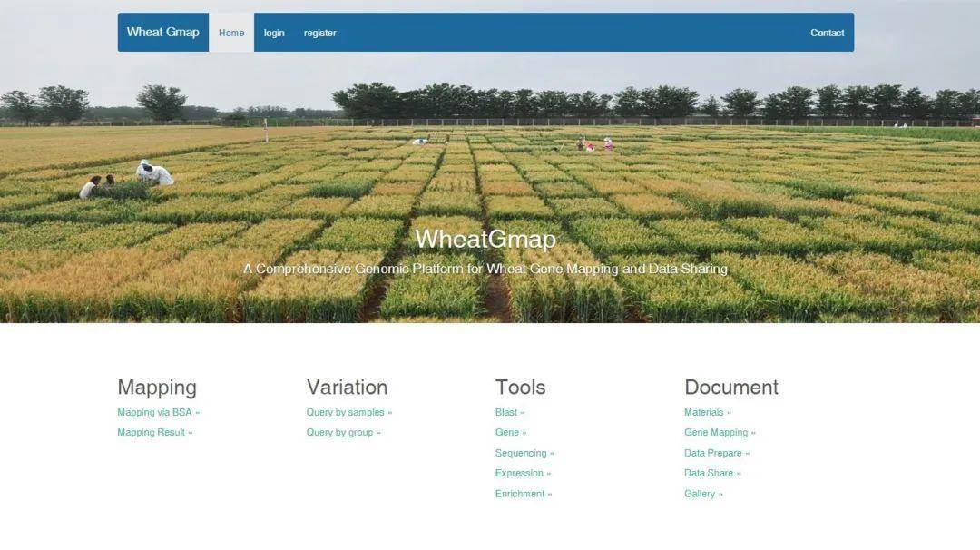Select the Home tab in navbar
This screenshot has height=550, width=980.
click(x=231, y=33)
